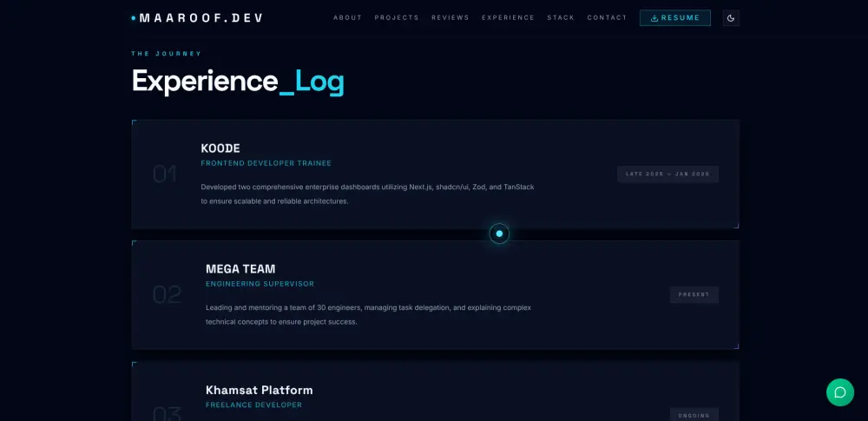This screenshot has height=421, width=868.
Task: Select the Khamsat Platform heading
Action: point(259,390)
